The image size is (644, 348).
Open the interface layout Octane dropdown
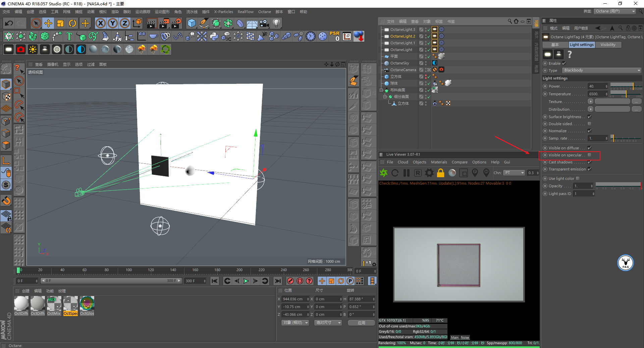pos(615,11)
